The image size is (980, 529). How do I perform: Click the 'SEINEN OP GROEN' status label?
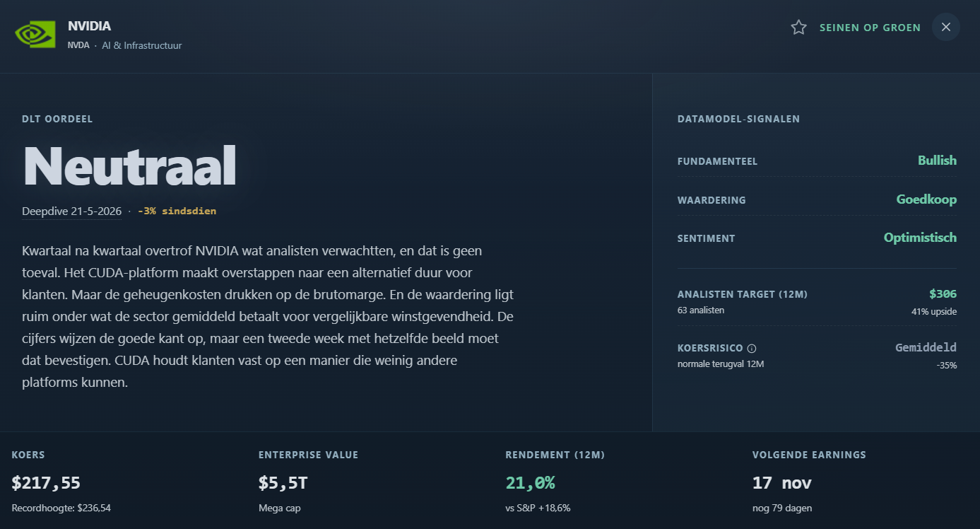(x=870, y=28)
